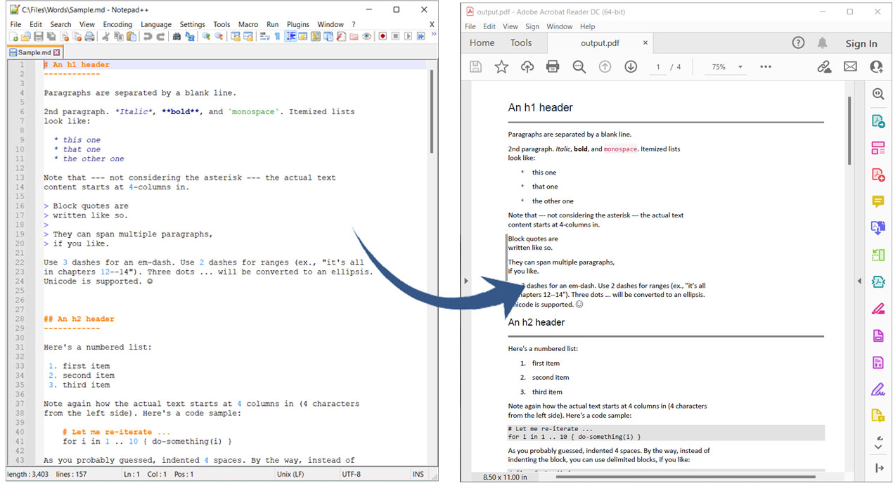Click the Acrobat vertical scrollbar
Image resolution: width=894 pixels, height=488 pixels.
click(x=849, y=131)
